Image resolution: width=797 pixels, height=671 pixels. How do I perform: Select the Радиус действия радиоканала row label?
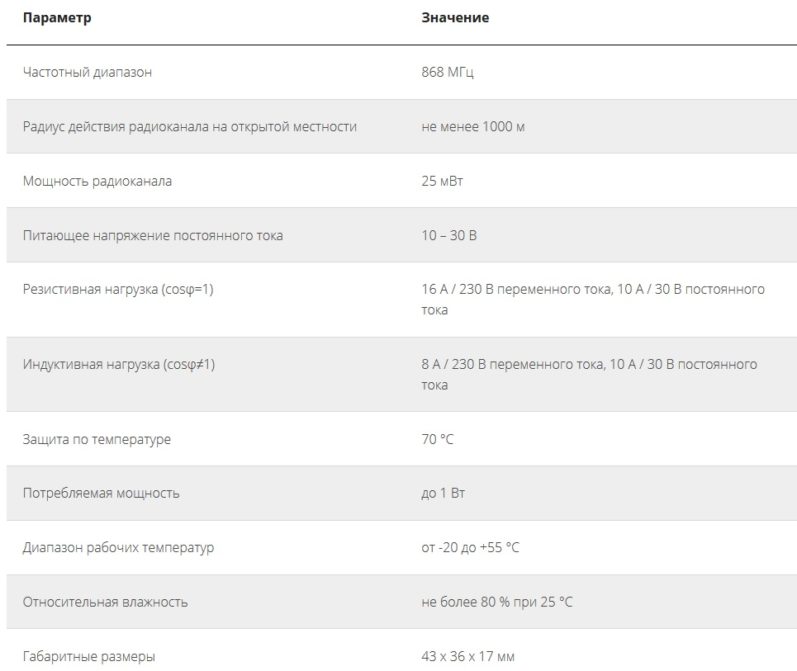click(190, 127)
